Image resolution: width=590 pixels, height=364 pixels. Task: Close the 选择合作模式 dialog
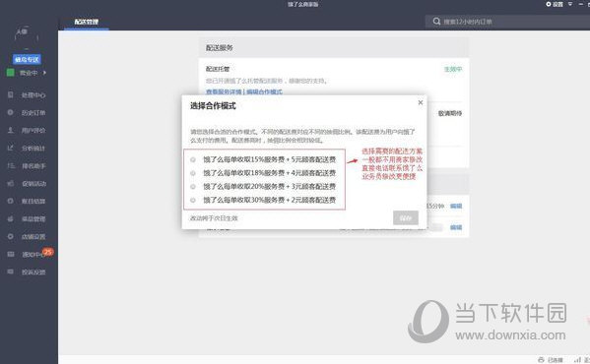[421, 102]
